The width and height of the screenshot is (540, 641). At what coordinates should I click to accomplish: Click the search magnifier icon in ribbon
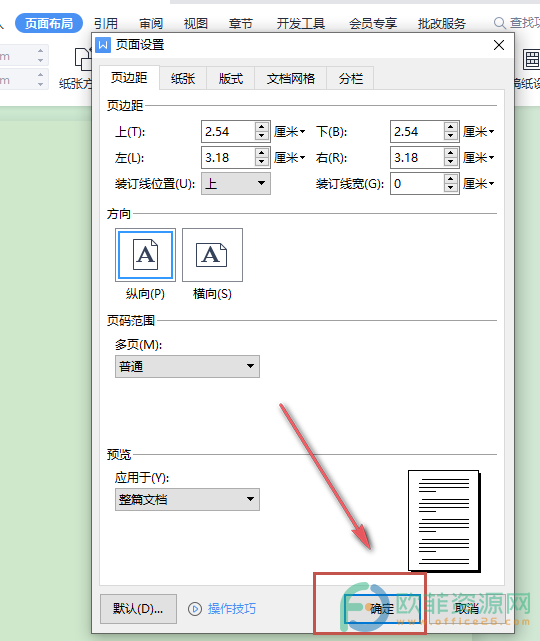[500, 23]
